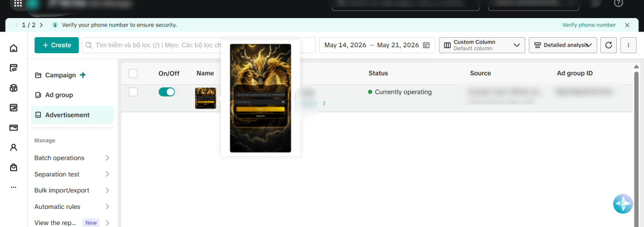644x227 pixels.
Task: Open the campaign board icon in left rail
Action: point(14,68)
